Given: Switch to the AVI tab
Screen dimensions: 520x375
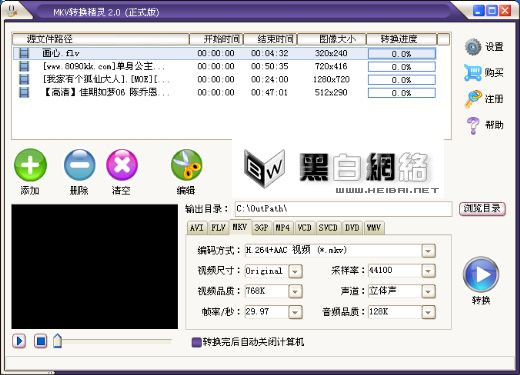Looking at the screenshot, I should pyautogui.click(x=197, y=228).
